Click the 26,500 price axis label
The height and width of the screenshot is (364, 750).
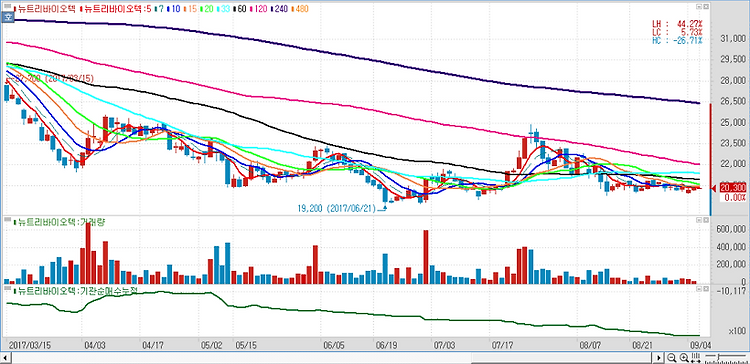[733, 101]
